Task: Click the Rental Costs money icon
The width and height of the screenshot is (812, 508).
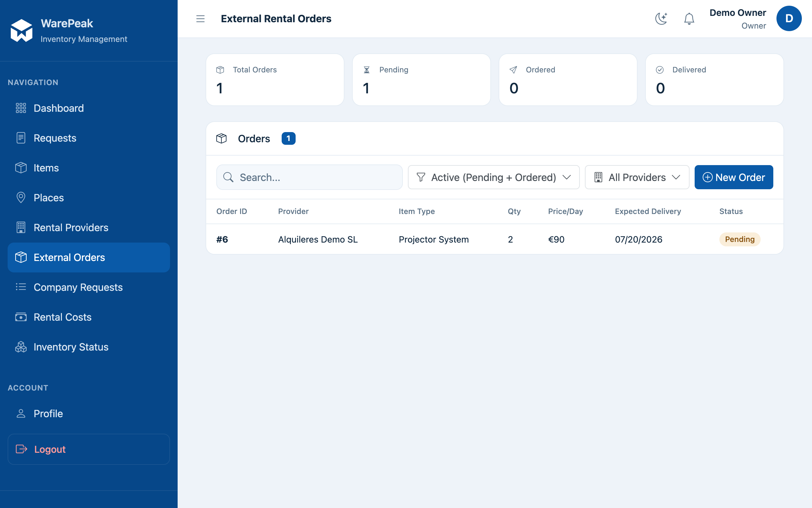Action: pos(21,317)
